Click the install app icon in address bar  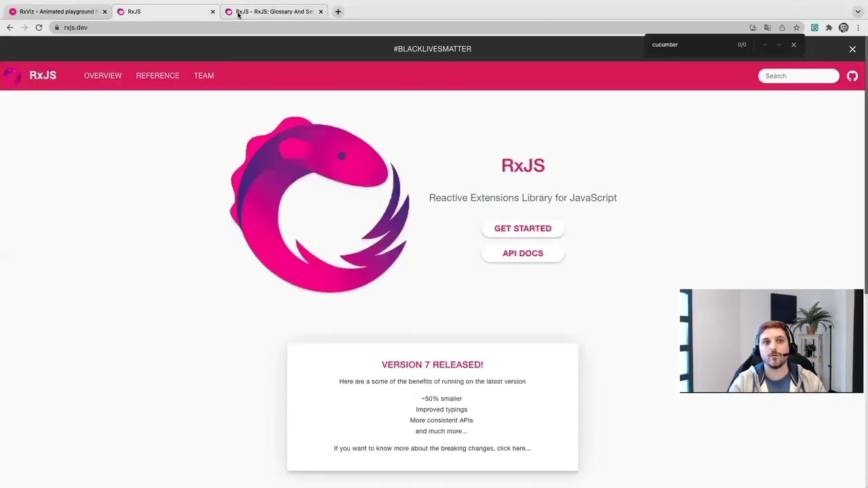pos(753,28)
